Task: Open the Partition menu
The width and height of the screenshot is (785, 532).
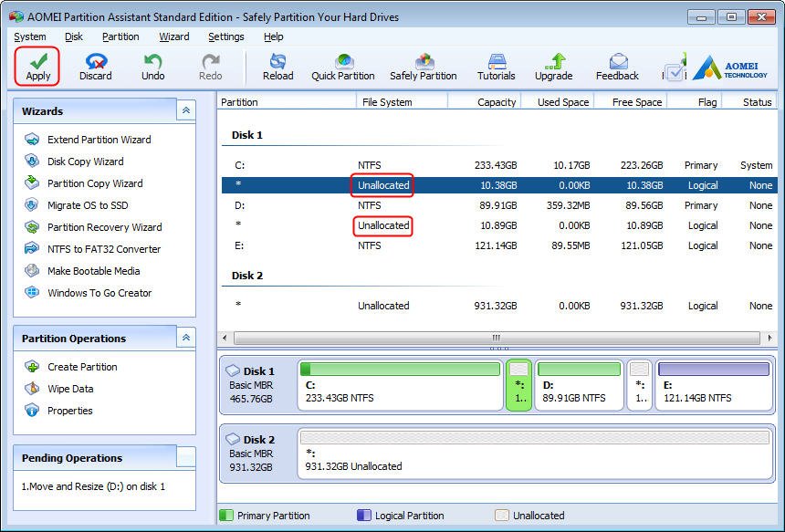Action: [120, 37]
